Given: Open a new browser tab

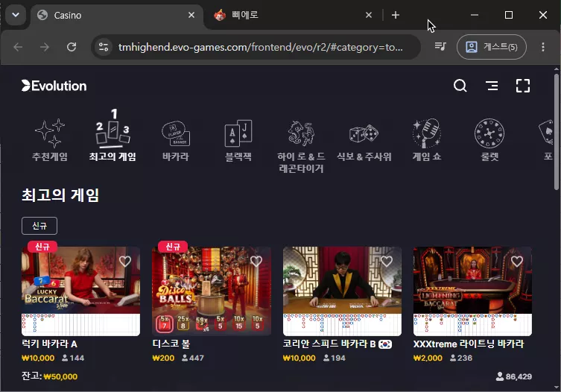Looking at the screenshot, I should click(396, 15).
